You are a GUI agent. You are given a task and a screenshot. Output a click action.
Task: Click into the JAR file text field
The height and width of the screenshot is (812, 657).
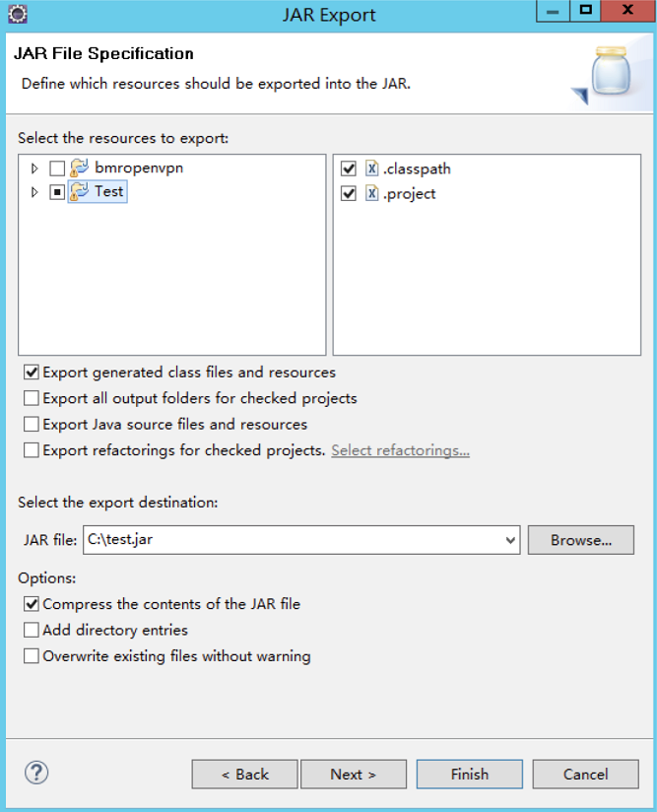click(x=293, y=540)
